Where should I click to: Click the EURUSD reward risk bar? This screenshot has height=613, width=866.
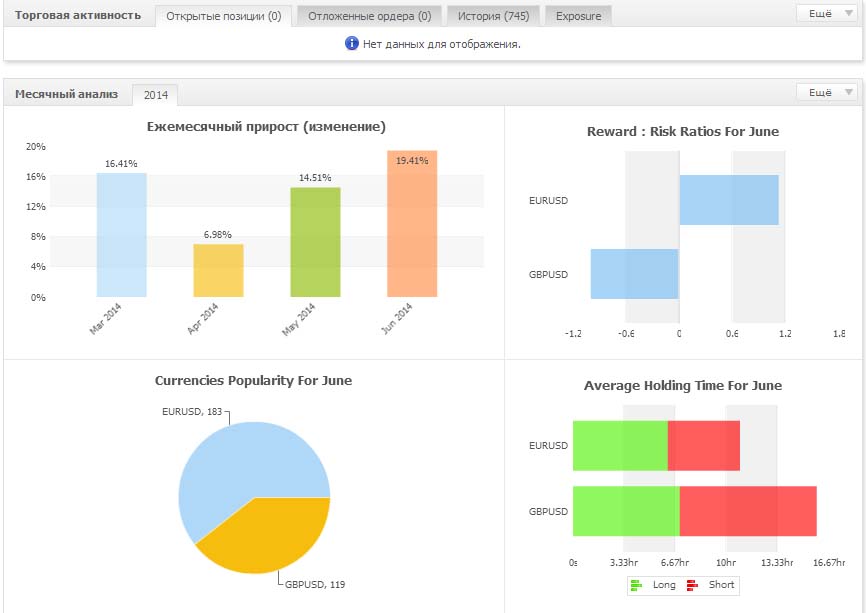(x=728, y=200)
